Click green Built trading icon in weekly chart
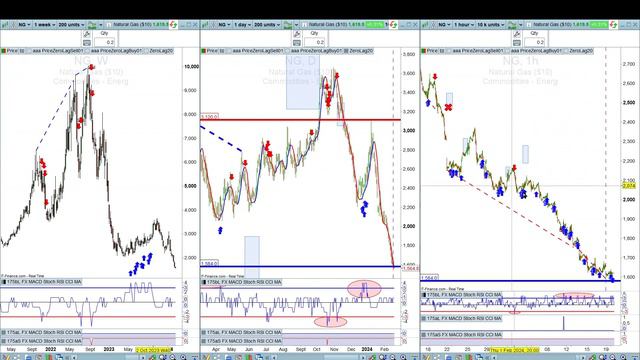Screen dimensions: 640x360 92,25
